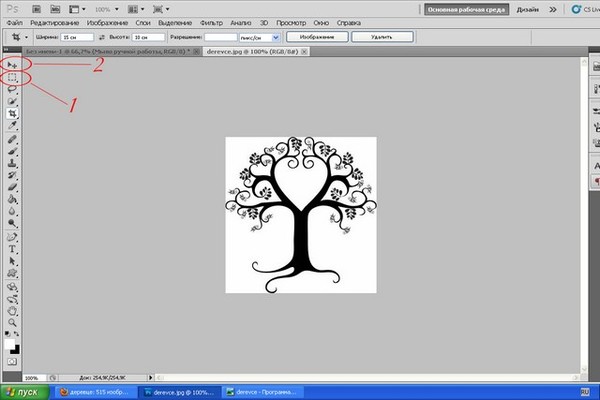Select the Rectangular Marquee tool
Screen dimensions: 600x400
point(13,77)
